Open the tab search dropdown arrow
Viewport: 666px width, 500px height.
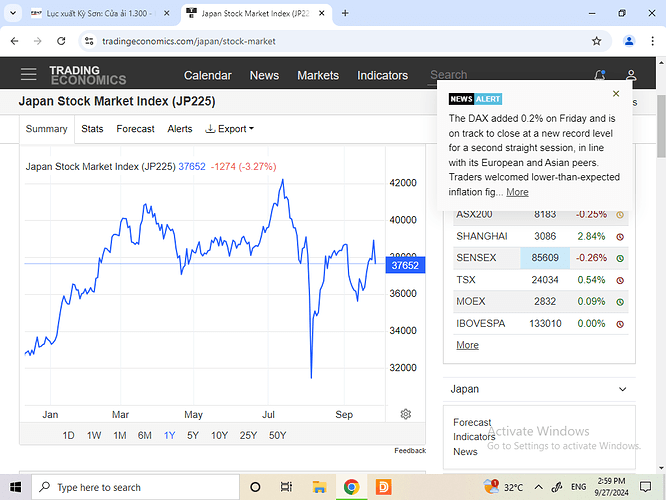tap(13, 13)
